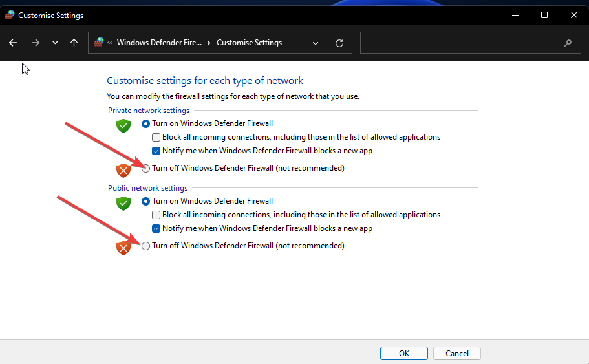Click the Customise settings for each type heading
Viewport: 589px width, 364px height.
point(205,81)
